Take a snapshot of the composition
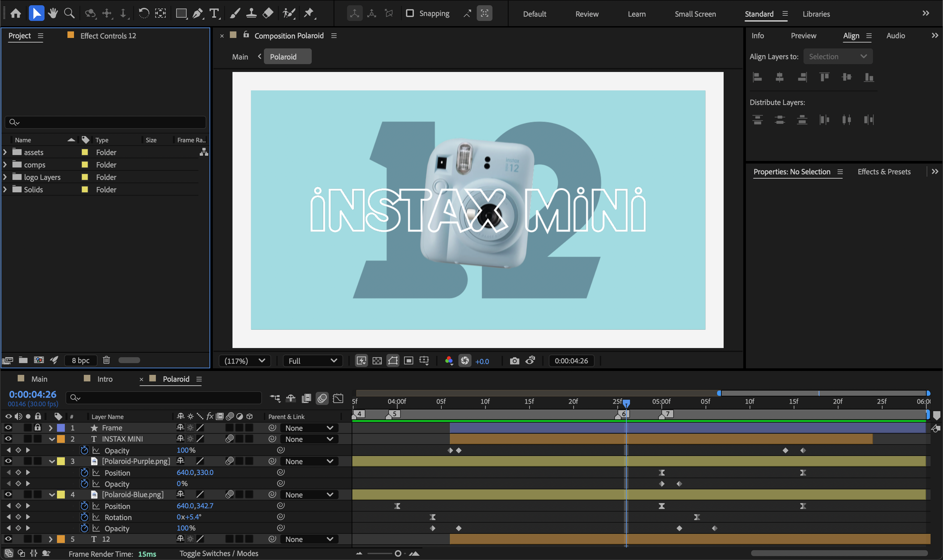 coord(515,361)
